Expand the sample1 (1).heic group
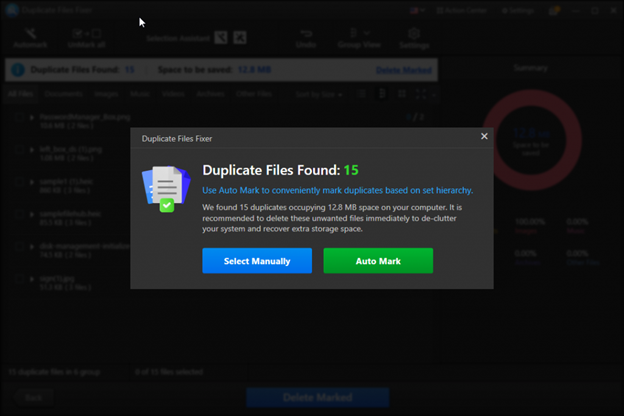Viewport: 624px width, 416px height. [x=32, y=182]
